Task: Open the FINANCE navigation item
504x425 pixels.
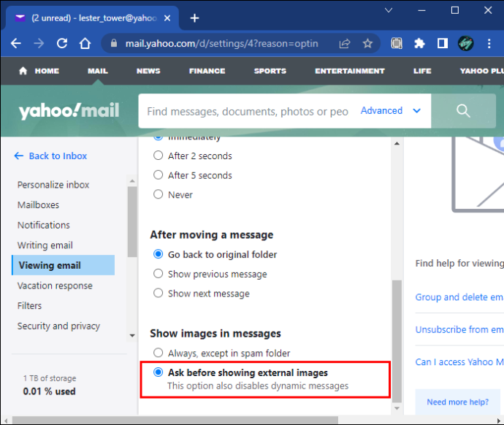Action: [x=207, y=71]
